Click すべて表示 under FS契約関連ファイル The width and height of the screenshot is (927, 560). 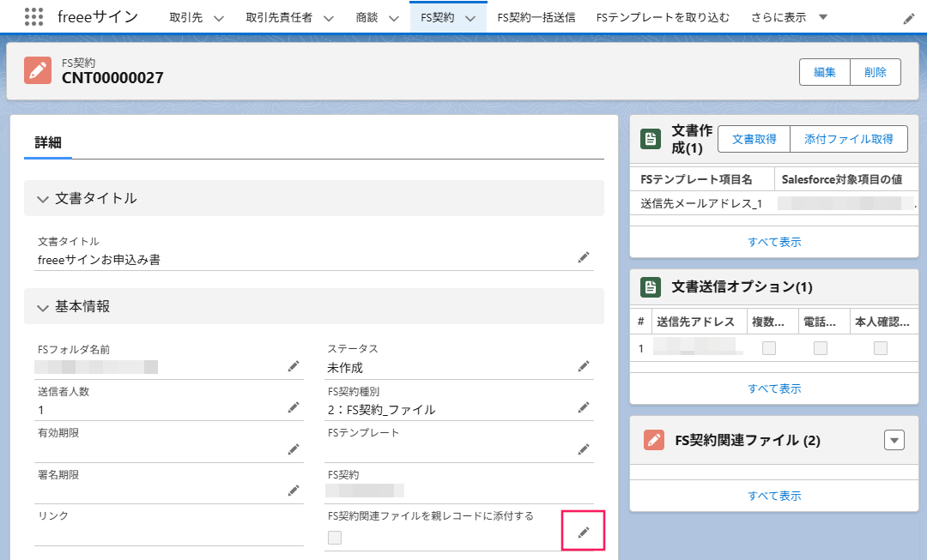(x=774, y=496)
